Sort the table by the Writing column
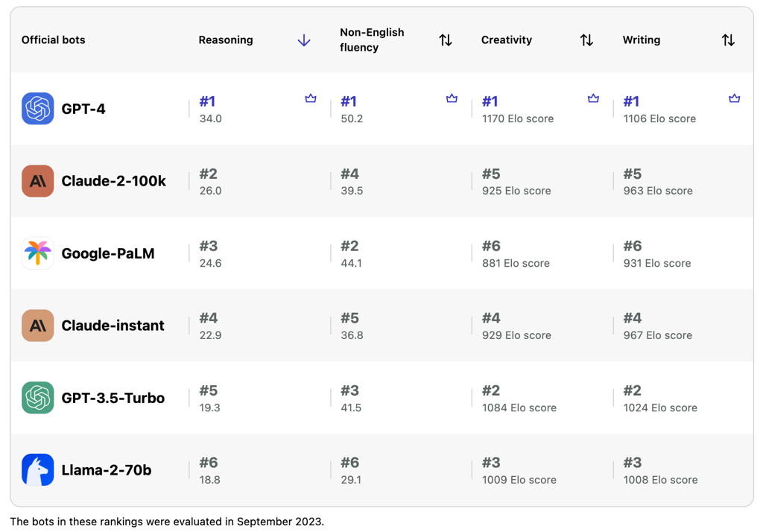763x532 pixels. 728,40
